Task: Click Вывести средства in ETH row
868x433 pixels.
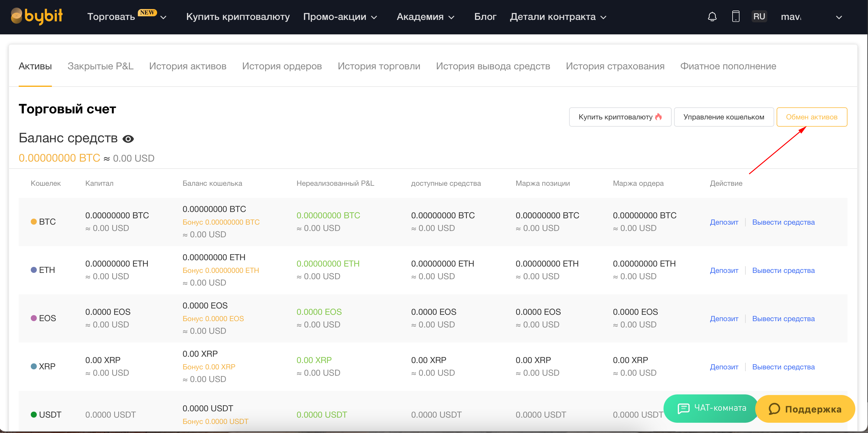Action: (x=784, y=270)
